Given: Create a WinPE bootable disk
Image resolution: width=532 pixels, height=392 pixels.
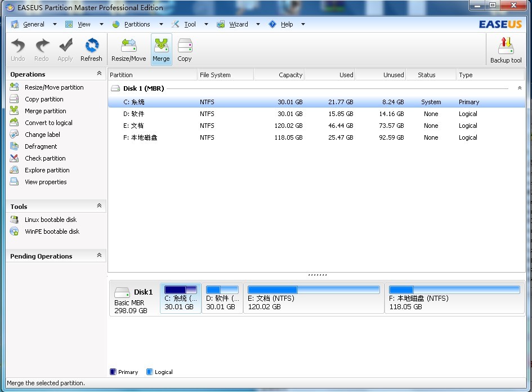Looking at the screenshot, I should pyautogui.click(x=52, y=231).
